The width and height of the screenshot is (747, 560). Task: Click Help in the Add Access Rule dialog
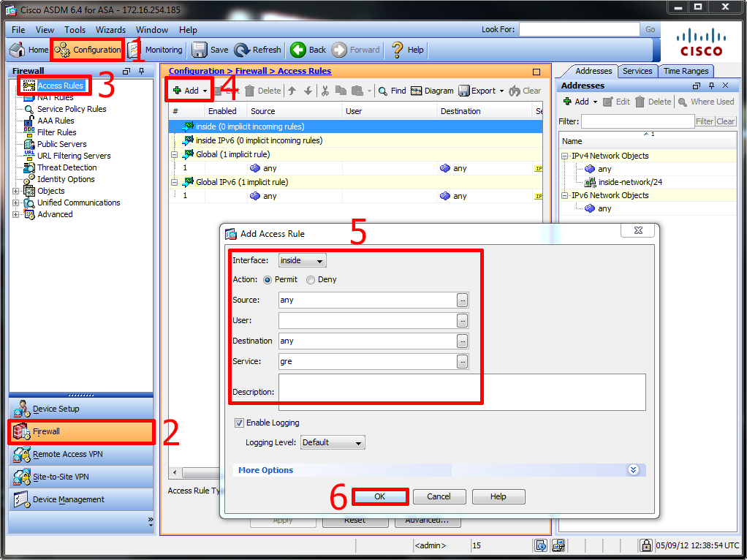pos(498,496)
